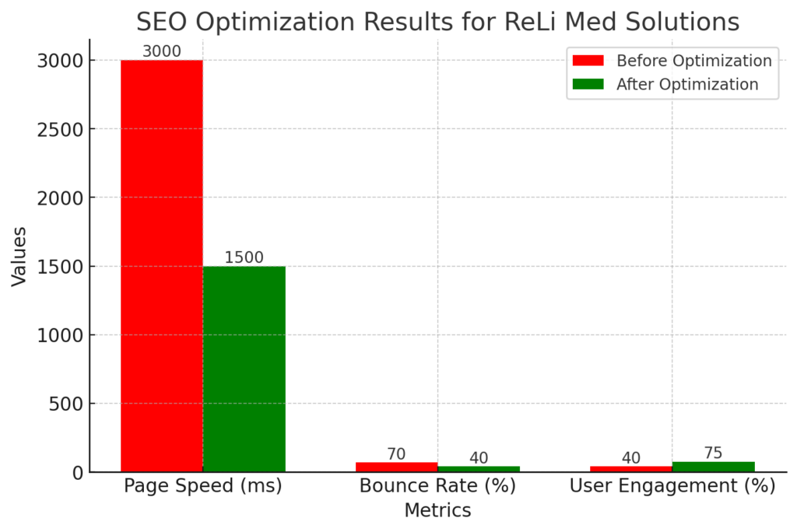Click the red Page Speed bar
Screen dimensions: 797x532
tap(162, 266)
